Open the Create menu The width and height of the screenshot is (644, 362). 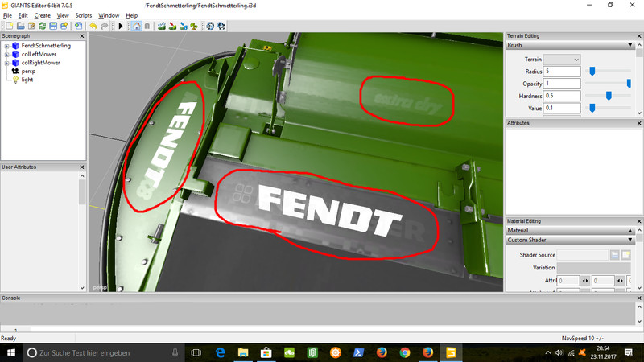tap(42, 15)
